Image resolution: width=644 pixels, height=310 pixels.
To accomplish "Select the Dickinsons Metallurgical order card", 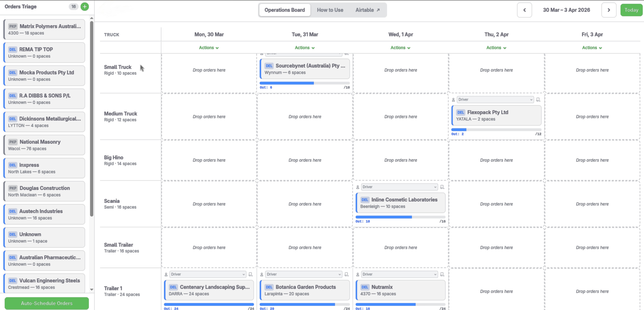I will [x=44, y=122].
